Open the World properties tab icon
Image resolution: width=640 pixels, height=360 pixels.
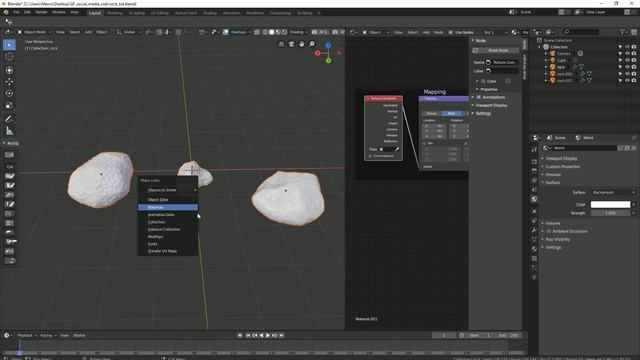534,199
